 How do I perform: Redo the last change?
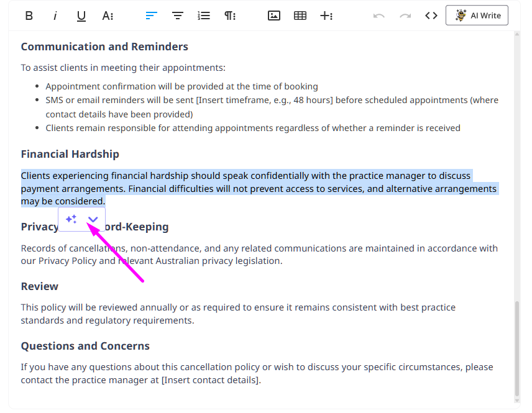point(405,16)
